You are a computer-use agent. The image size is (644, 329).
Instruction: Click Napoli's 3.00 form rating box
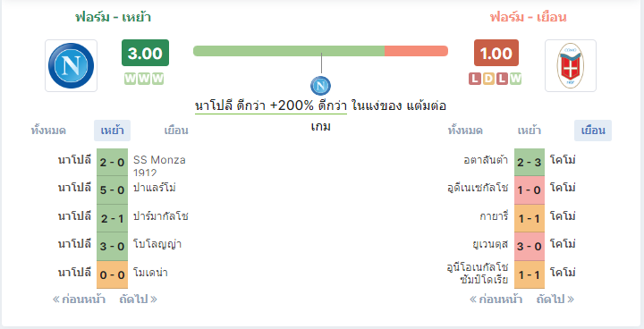click(145, 53)
